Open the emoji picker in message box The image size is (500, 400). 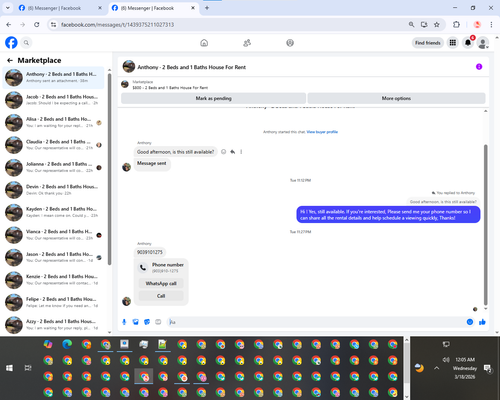(470, 322)
